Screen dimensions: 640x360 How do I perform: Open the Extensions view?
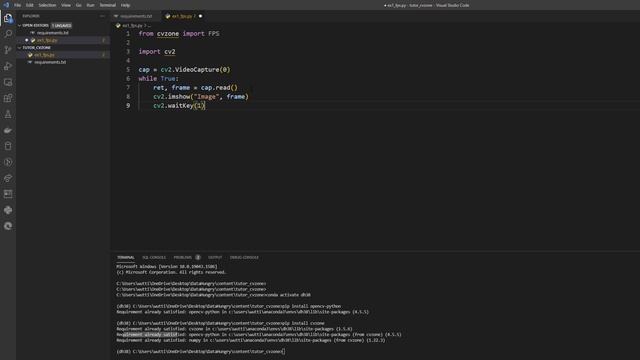click(8, 98)
